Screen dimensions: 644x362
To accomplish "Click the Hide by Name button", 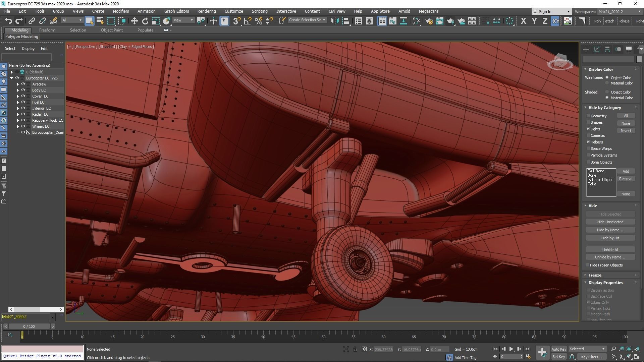I will tap(610, 230).
